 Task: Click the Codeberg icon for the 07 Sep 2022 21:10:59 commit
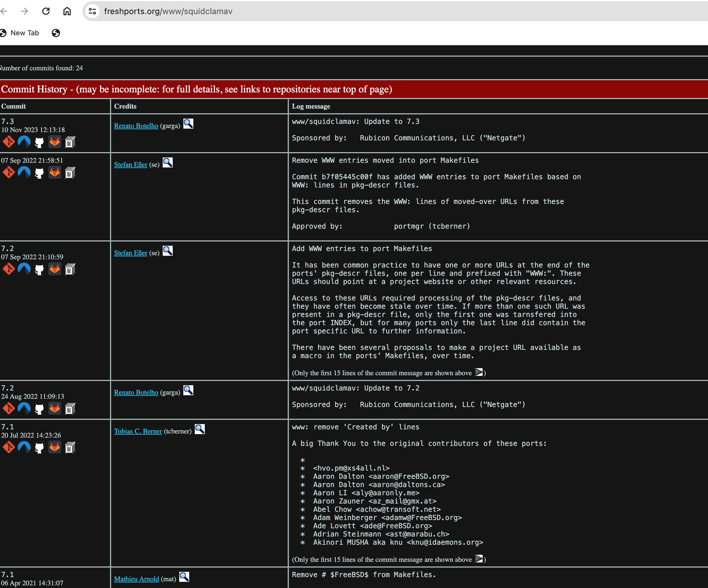coord(24,269)
